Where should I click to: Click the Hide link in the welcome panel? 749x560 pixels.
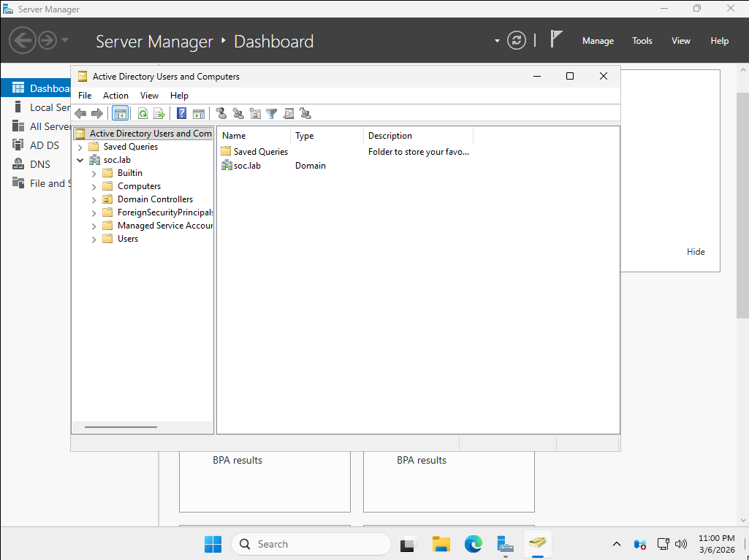(696, 252)
